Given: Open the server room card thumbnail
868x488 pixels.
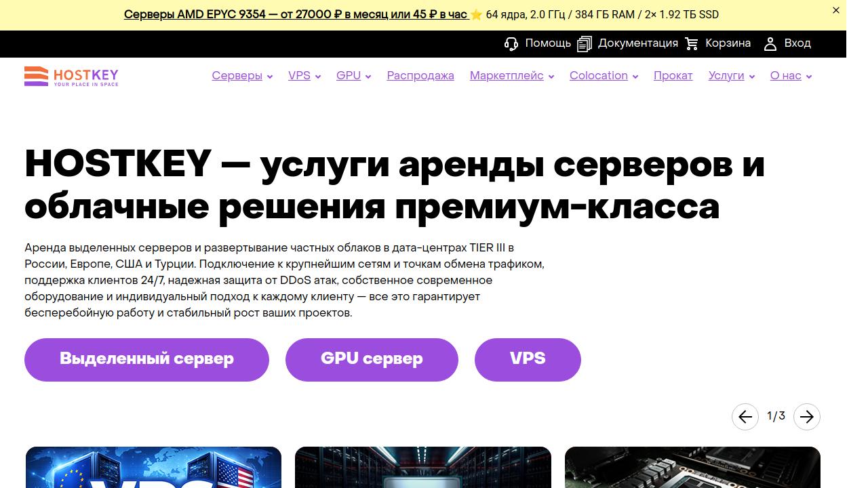Looking at the screenshot, I should point(423,467).
